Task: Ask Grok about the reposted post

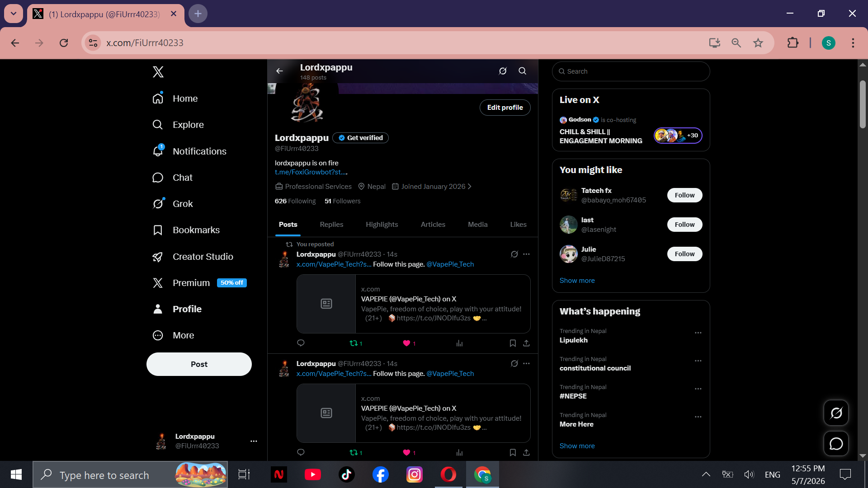Action: (x=514, y=254)
